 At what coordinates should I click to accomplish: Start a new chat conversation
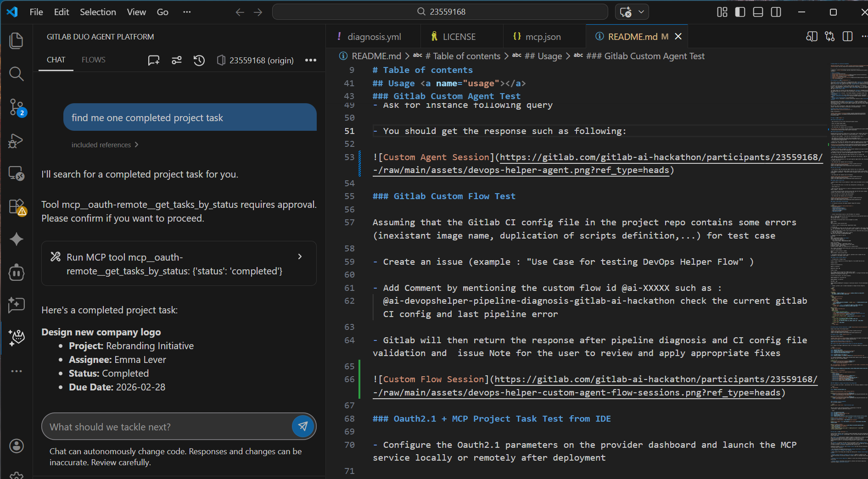click(154, 61)
